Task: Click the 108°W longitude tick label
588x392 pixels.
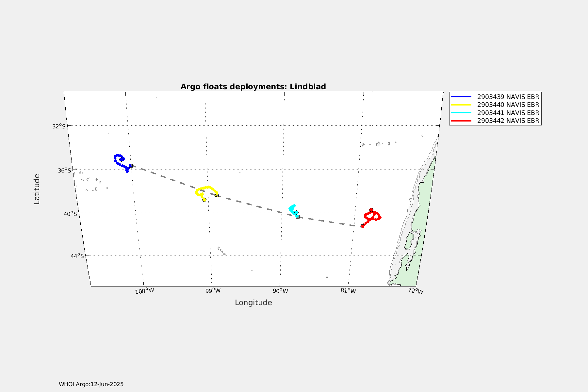Action: coord(144,291)
